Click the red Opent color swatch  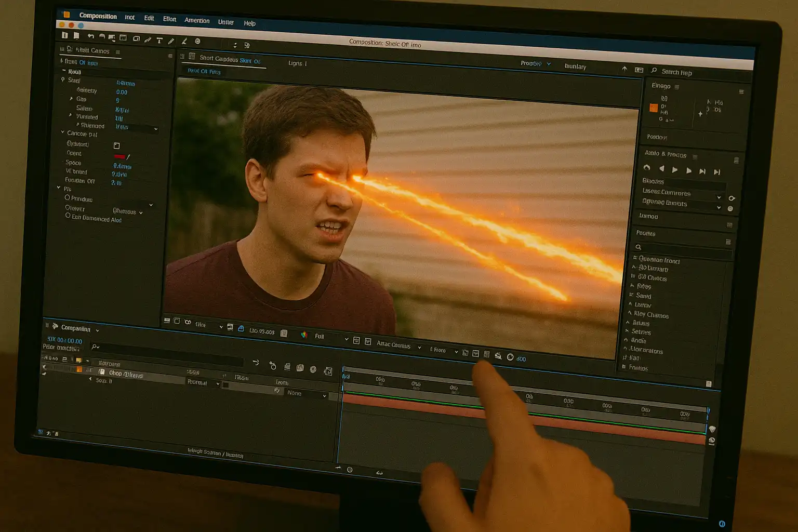(x=119, y=156)
